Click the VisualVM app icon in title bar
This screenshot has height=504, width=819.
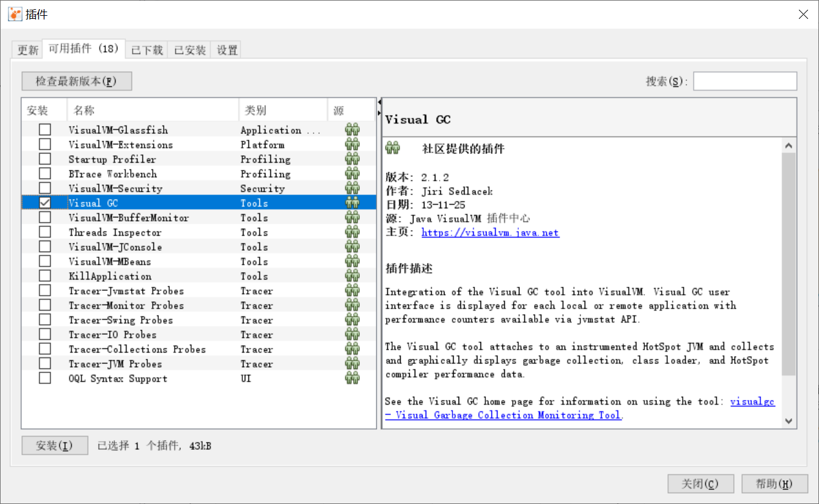15,14
